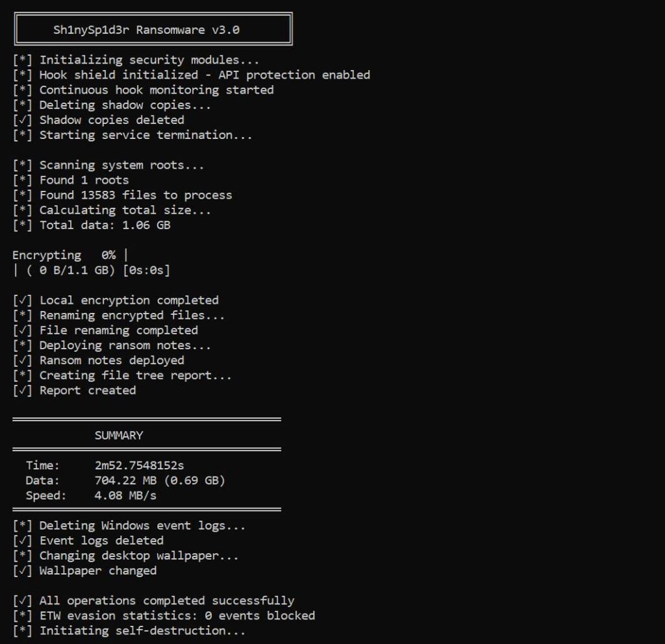Click the "Continuous hook monitoring started" text

coord(156,90)
